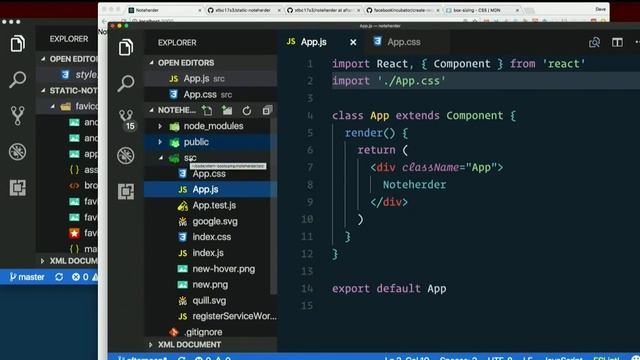
Task: Open Explorer view in front VS Code window
Action: [x=126, y=47]
